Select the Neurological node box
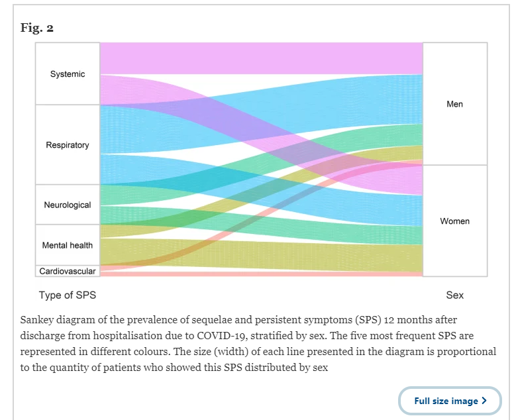The height and width of the screenshot is (420, 518). pyautogui.click(x=68, y=205)
